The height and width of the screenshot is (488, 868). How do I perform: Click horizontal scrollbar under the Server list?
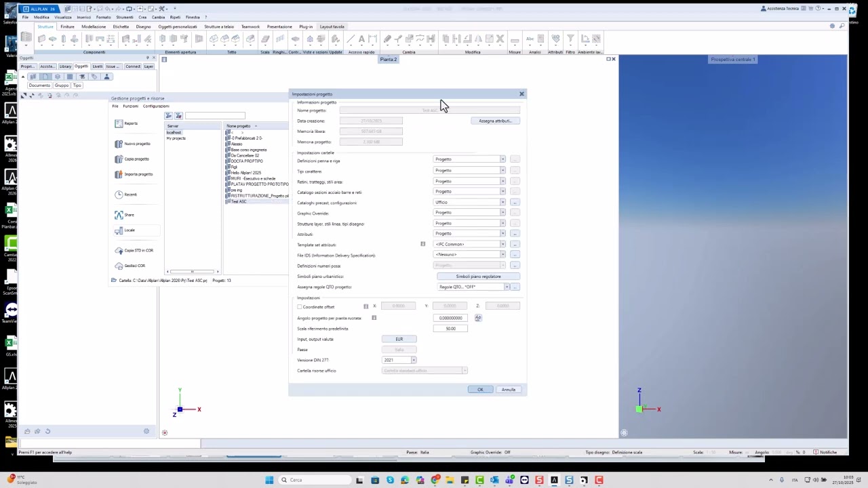pos(193,272)
